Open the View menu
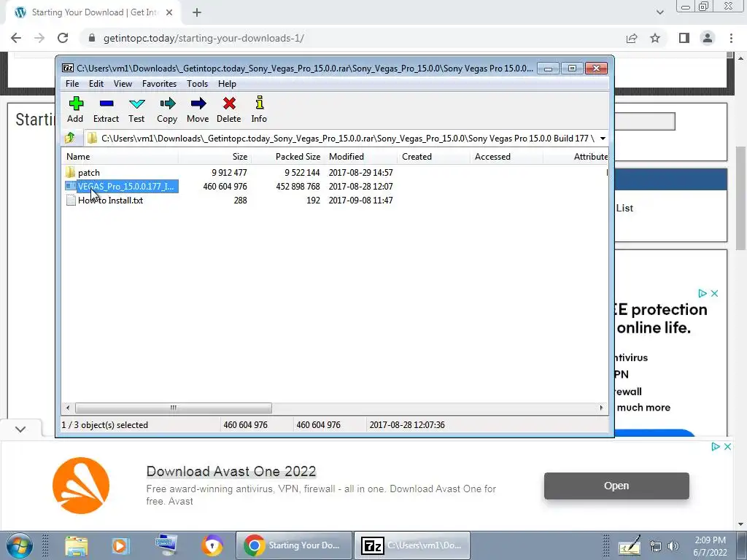 (123, 84)
